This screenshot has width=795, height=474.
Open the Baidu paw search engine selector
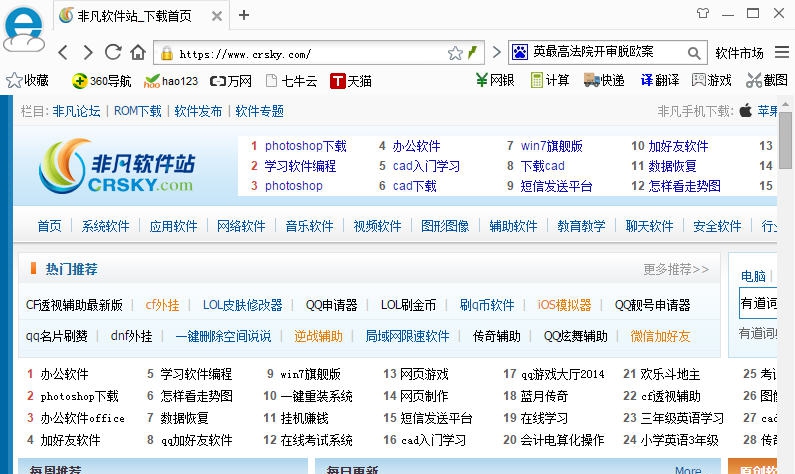click(x=520, y=52)
